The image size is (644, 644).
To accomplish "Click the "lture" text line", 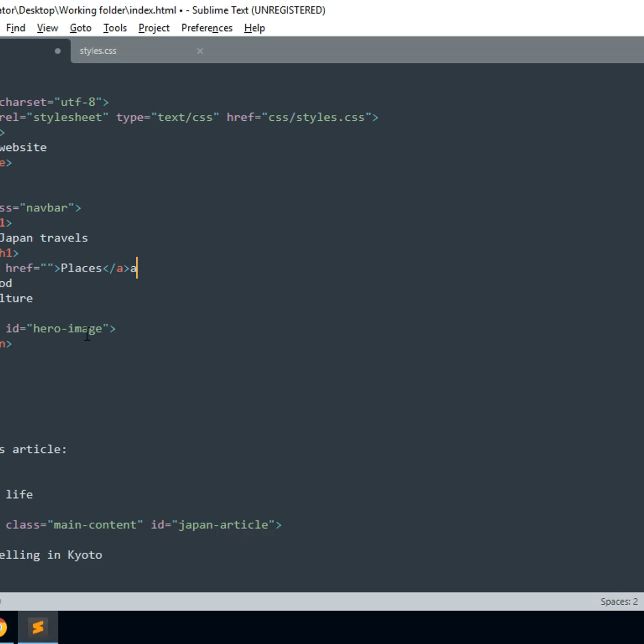I will (x=16, y=298).
